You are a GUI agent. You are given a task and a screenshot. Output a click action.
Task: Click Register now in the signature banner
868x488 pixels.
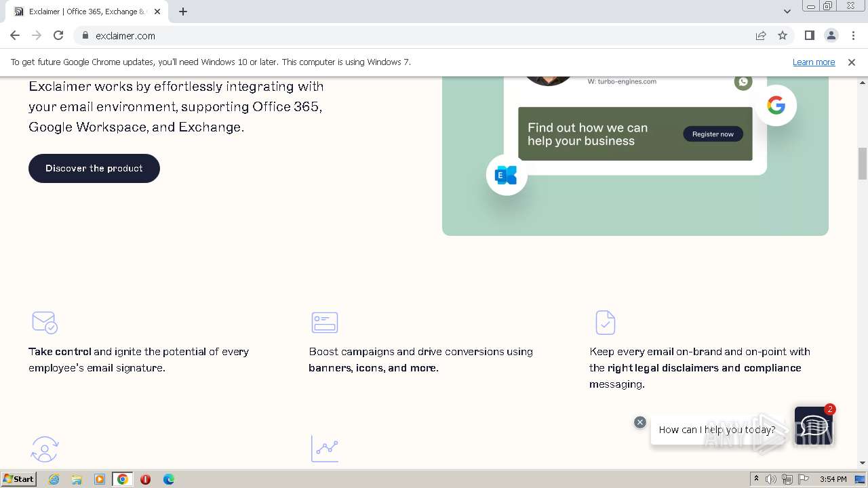click(713, 134)
